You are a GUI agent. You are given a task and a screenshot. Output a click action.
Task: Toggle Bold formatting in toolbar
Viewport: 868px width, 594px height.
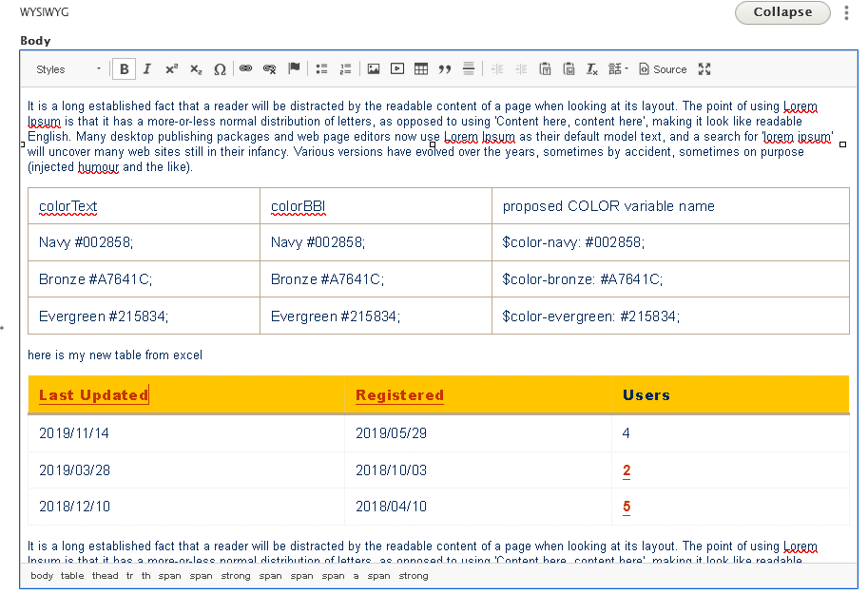click(x=124, y=69)
